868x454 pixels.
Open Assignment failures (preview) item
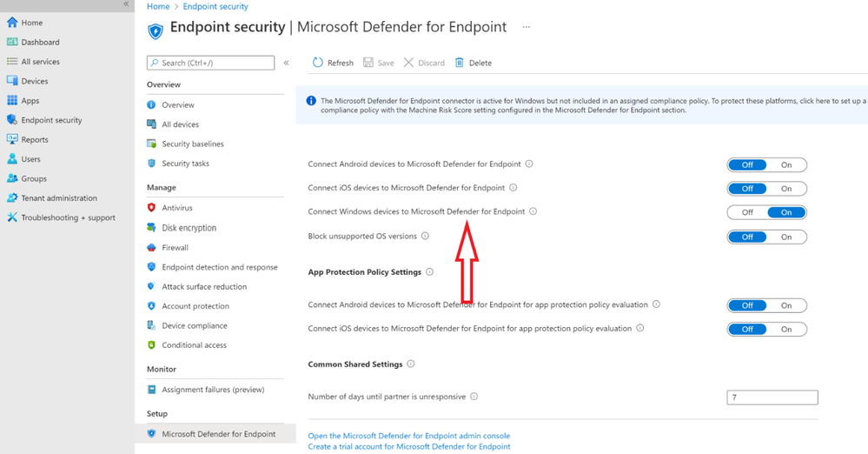click(215, 390)
